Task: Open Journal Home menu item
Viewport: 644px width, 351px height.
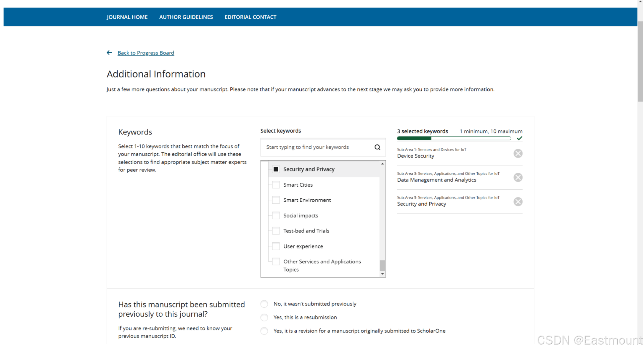Action: 127,17
